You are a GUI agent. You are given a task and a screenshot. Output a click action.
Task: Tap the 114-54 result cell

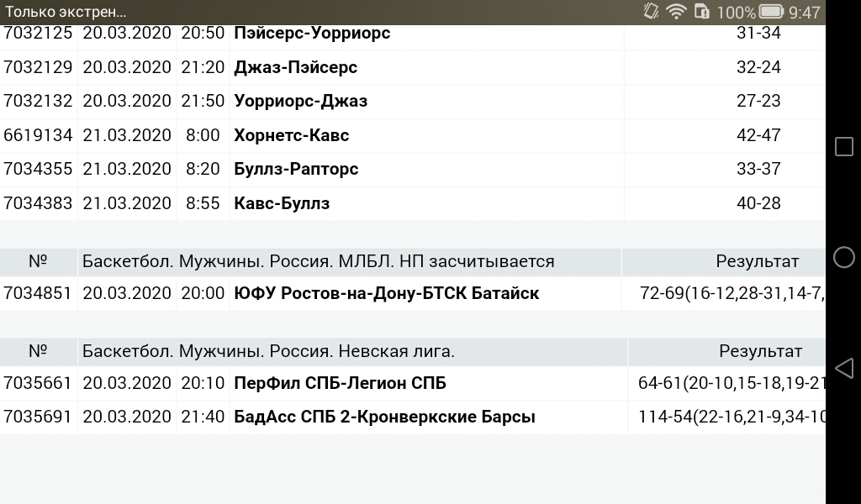click(727, 417)
